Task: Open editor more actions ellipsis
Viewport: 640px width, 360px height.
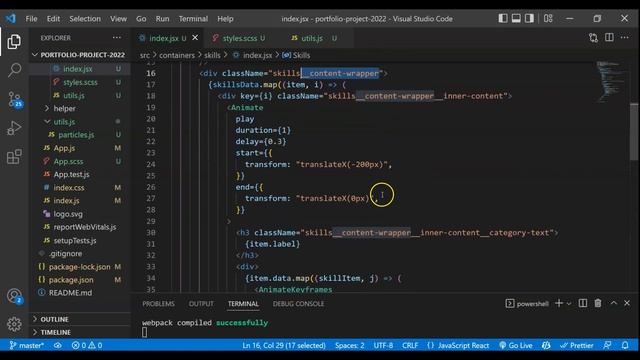Action: tap(624, 38)
